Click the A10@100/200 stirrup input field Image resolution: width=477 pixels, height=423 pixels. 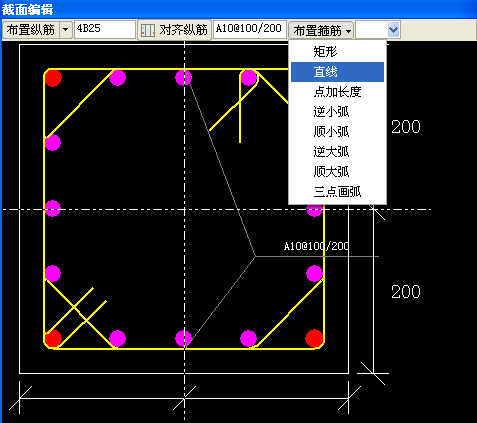click(x=250, y=29)
